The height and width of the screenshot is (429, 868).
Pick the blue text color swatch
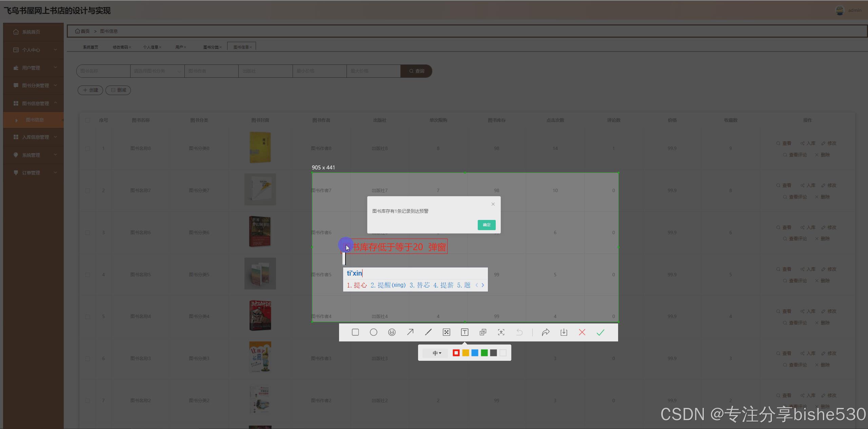[475, 353]
